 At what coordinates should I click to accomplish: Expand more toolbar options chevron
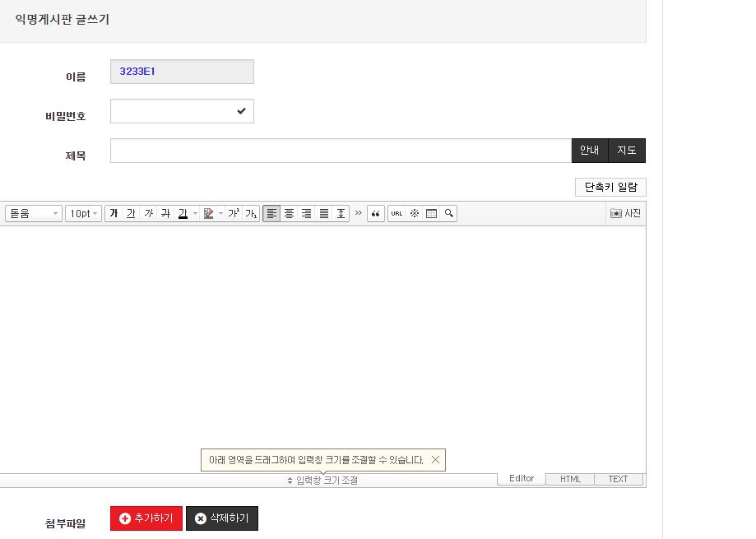pos(358,214)
